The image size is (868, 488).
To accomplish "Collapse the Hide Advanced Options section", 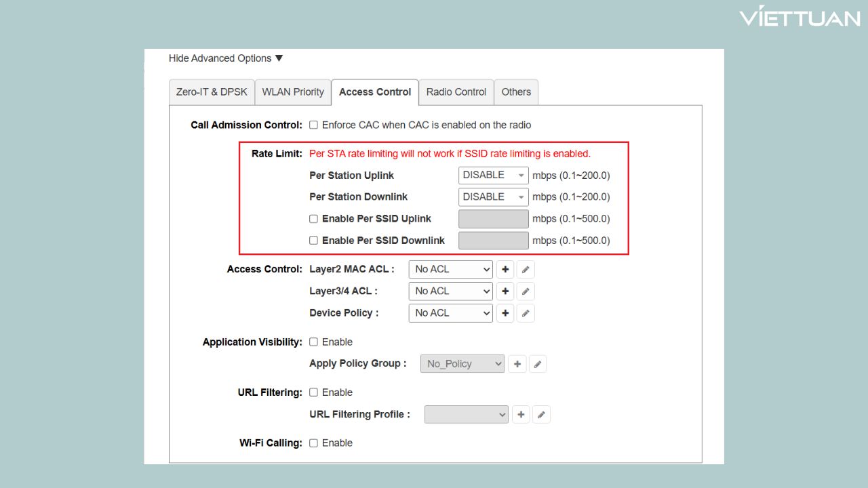I will (x=226, y=58).
